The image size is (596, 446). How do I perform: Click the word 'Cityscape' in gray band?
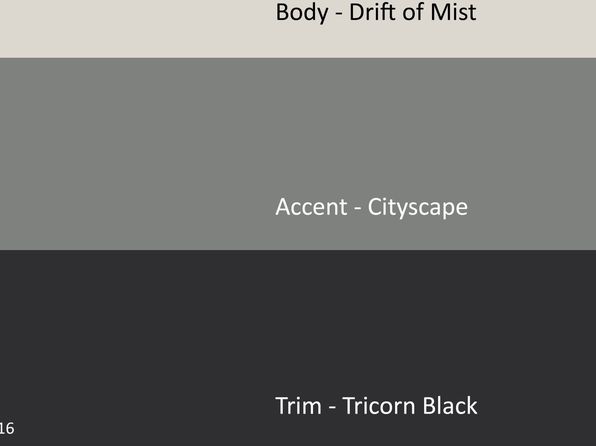418,208
